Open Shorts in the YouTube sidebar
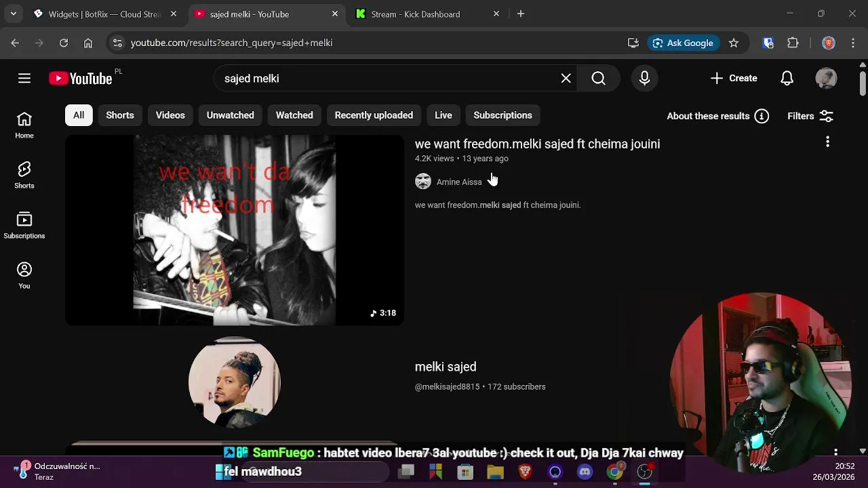Image resolution: width=868 pixels, height=488 pixels. coord(24,176)
